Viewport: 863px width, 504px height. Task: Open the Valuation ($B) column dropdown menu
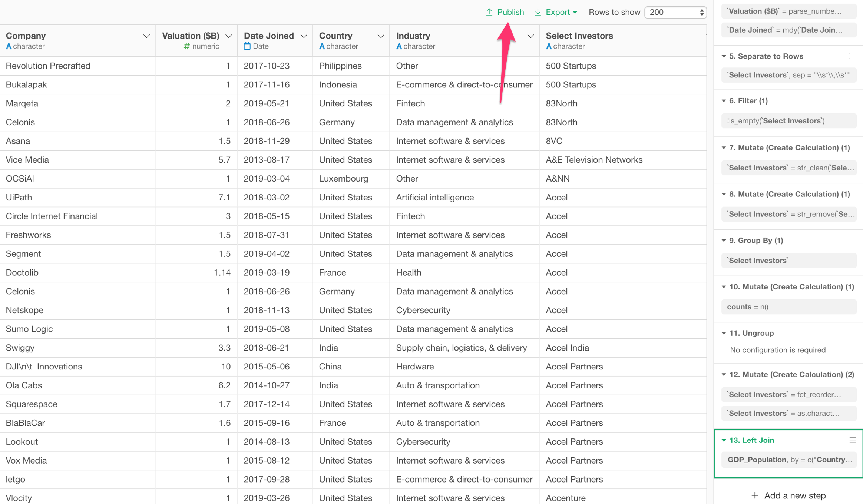pos(229,36)
